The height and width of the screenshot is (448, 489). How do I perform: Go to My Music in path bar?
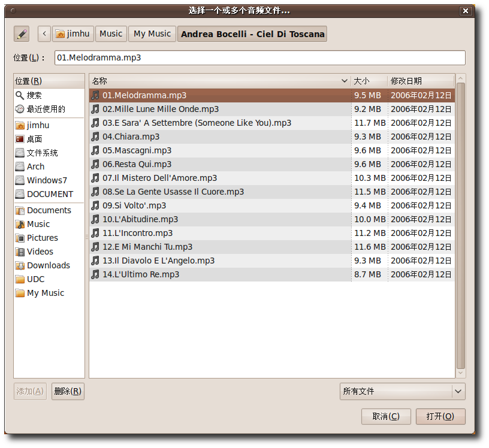152,34
